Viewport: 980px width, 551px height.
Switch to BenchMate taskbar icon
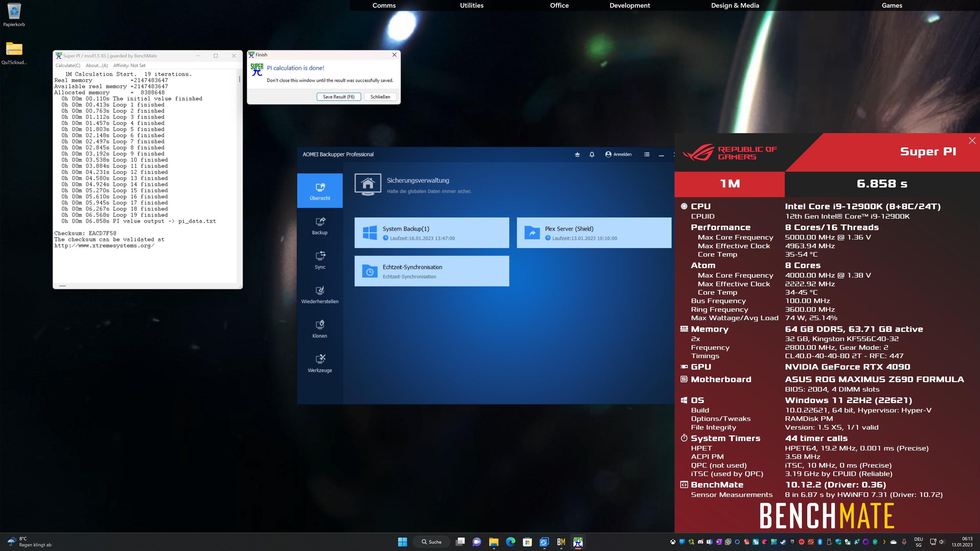(561, 542)
